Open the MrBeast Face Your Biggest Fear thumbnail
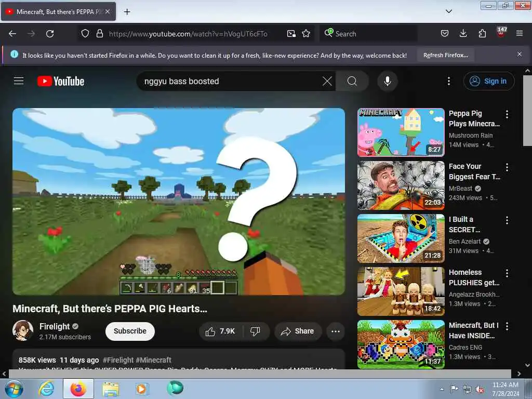532x399 pixels. [401, 185]
